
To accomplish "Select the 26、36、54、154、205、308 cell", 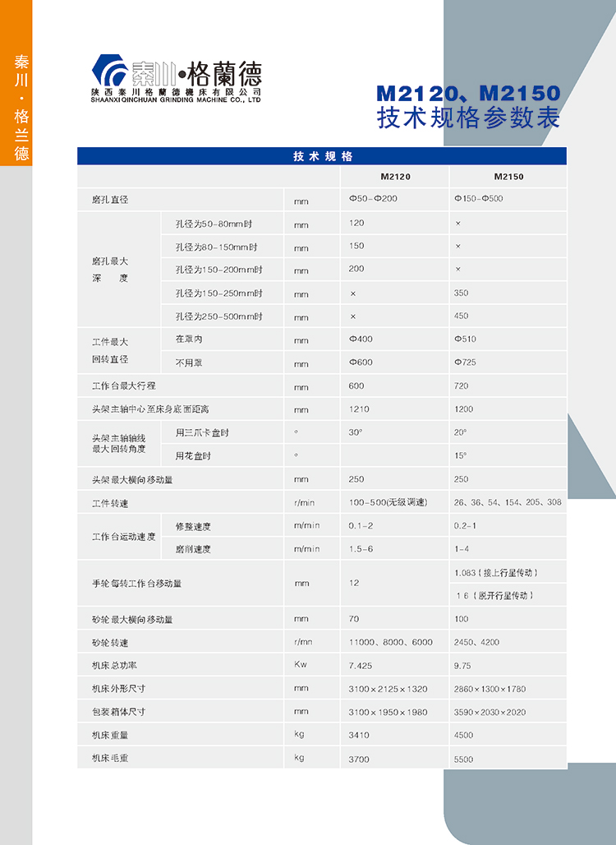I will [508, 501].
